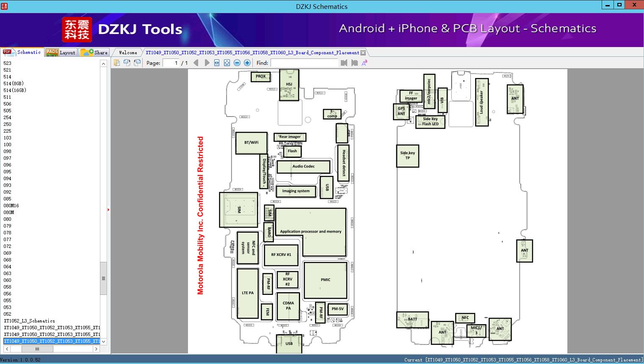Click the DZKJ red logo

[77, 29]
